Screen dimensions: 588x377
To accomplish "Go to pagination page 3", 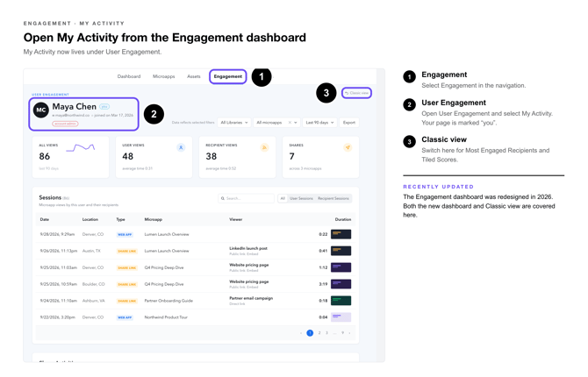I will pos(326,333).
